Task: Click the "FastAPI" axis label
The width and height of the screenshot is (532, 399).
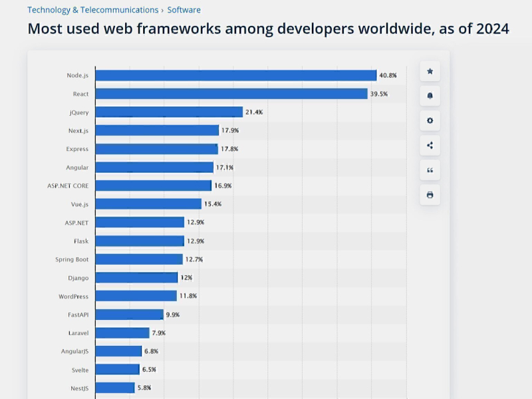Action: [78, 315]
